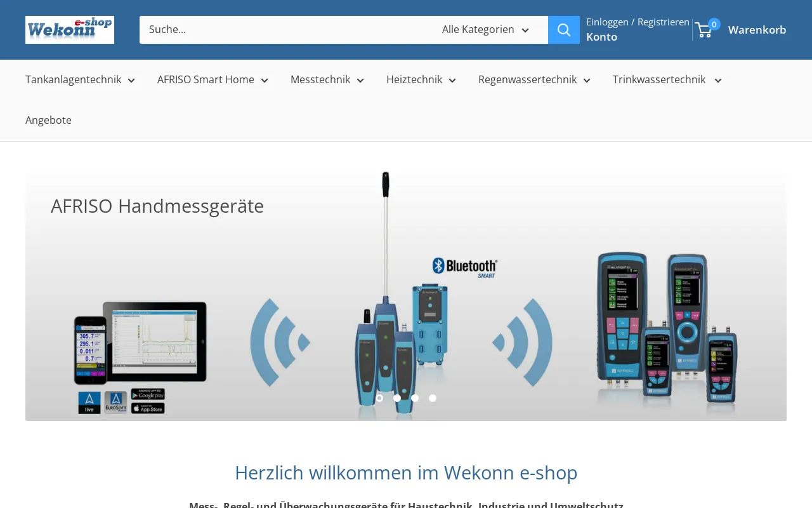This screenshot has height=508, width=812.
Task: Expand the Heiztechnik chevron
Action: click(x=452, y=81)
